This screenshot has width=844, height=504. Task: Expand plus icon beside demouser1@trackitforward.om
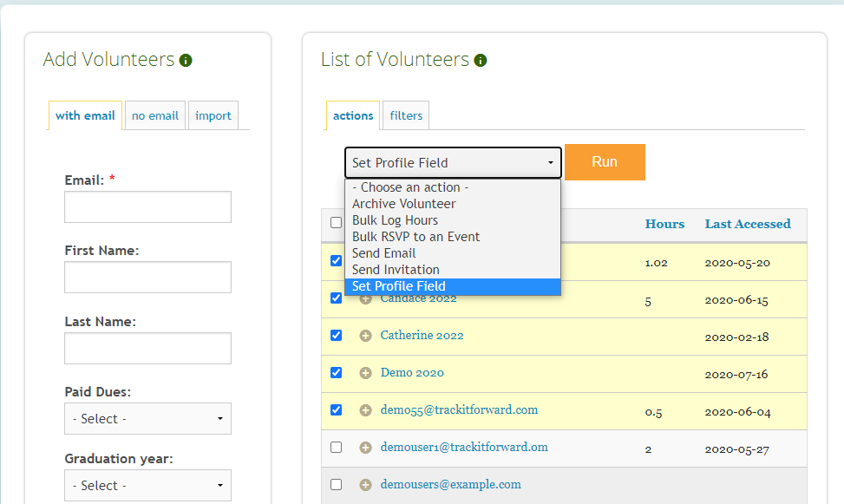coord(365,448)
